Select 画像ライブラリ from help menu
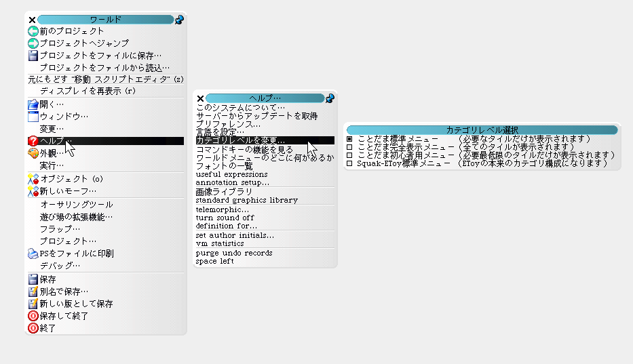 coord(224,192)
